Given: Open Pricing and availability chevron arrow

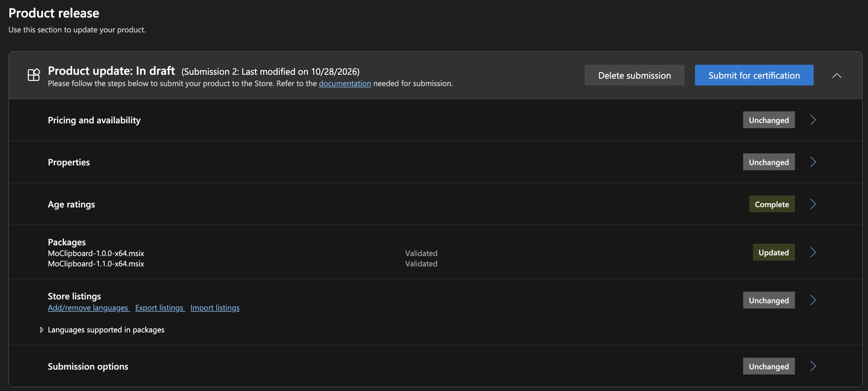Looking at the screenshot, I should coord(813,120).
